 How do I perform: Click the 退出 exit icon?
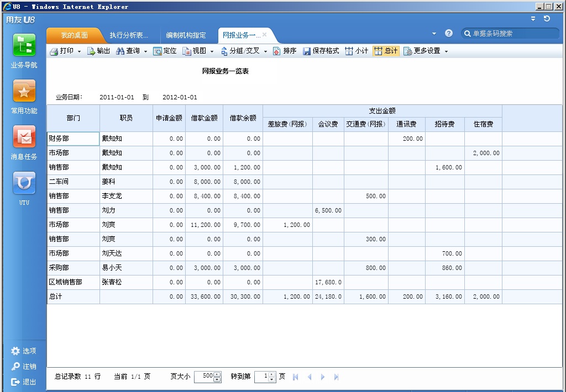coord(15,382)
